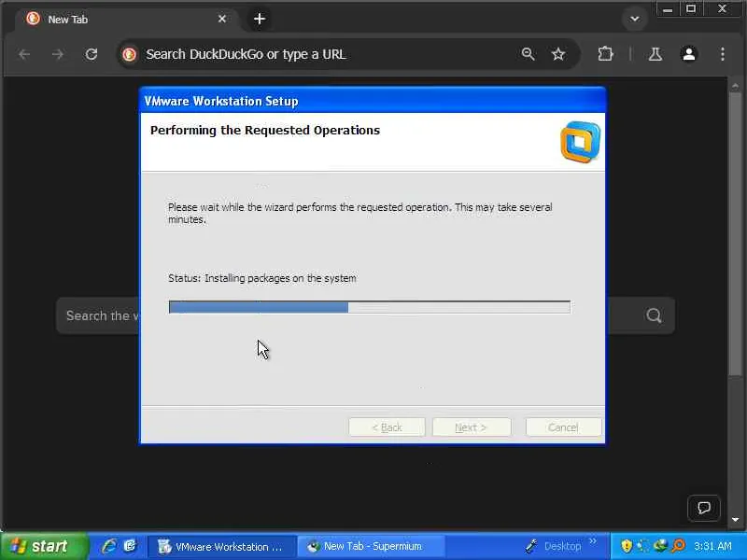Click the browser back arrow

click(25, 54)
